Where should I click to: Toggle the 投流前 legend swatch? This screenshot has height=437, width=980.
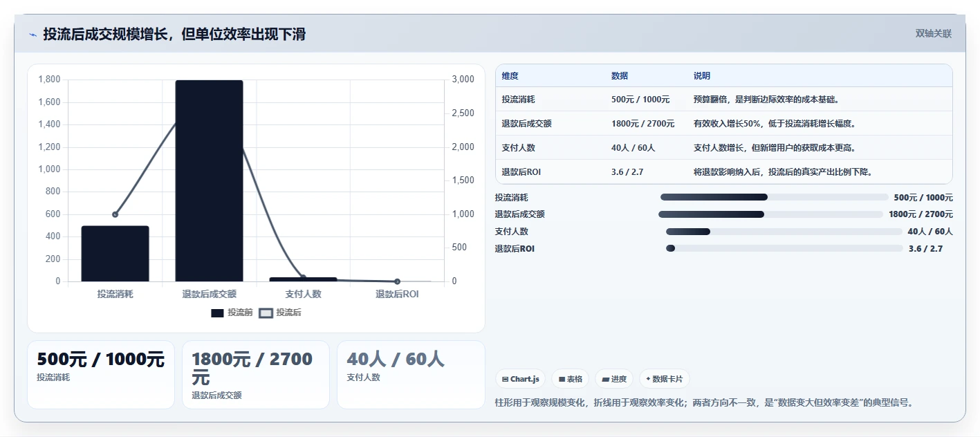(217, 313)
